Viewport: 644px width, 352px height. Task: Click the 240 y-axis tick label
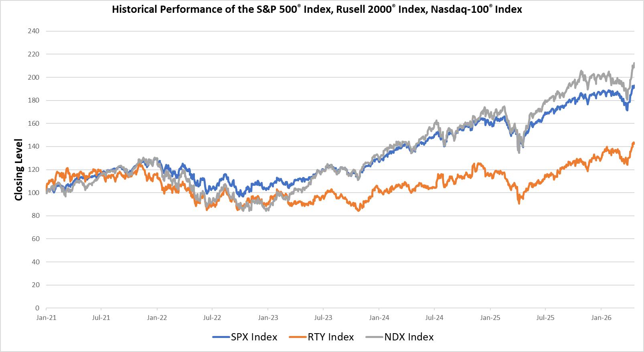click(34, 31)
